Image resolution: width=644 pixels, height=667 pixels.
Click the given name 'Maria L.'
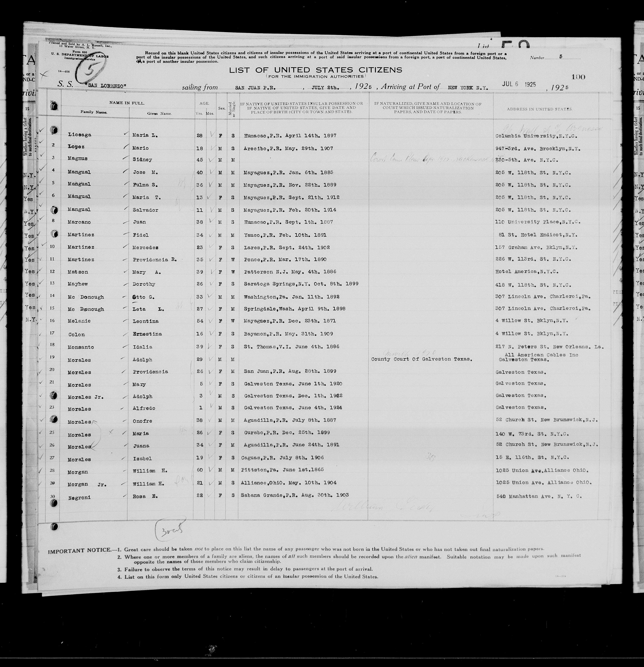[x=145, y=135]
